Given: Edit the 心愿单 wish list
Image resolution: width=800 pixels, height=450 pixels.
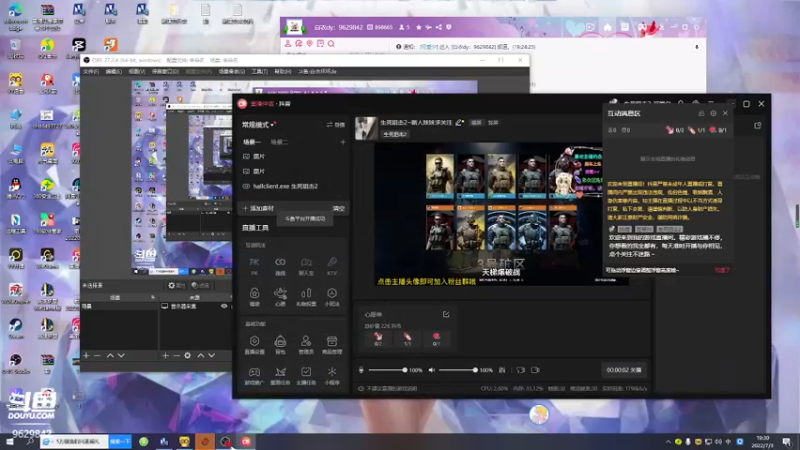Looking at the screenshot, I should tap(446, 314).
